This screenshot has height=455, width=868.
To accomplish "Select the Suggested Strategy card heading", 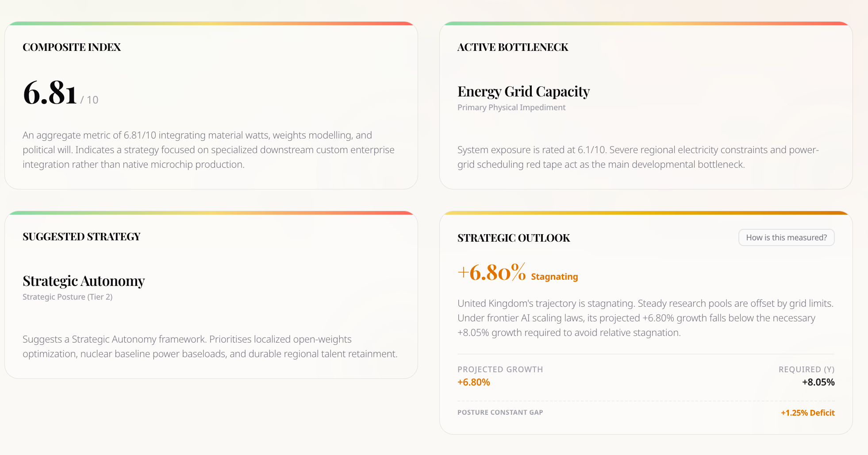I will click(x=81, y=237).
